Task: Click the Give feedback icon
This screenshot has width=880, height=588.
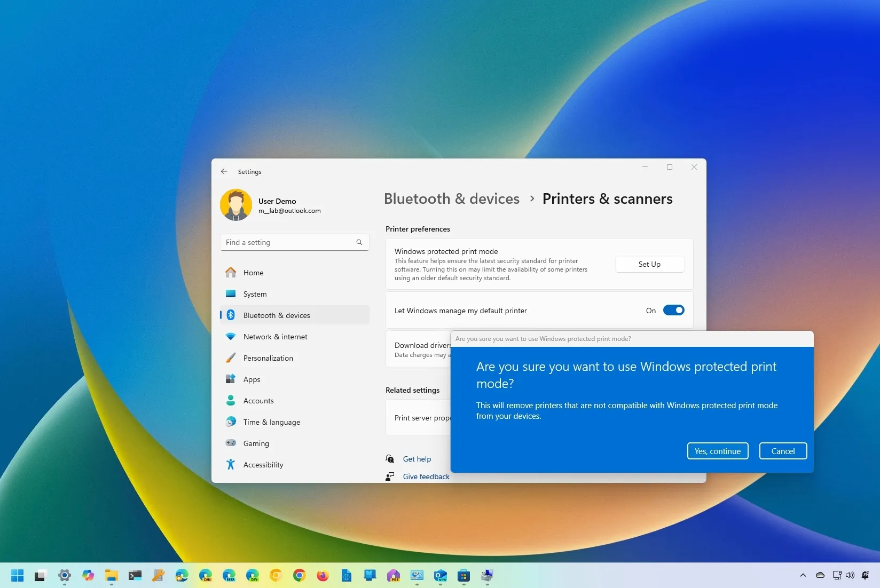Action: (x=390, y=476)
